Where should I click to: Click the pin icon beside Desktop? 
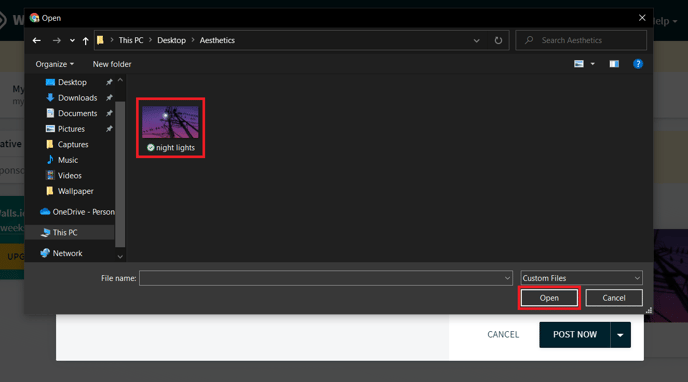coord(109,82)
